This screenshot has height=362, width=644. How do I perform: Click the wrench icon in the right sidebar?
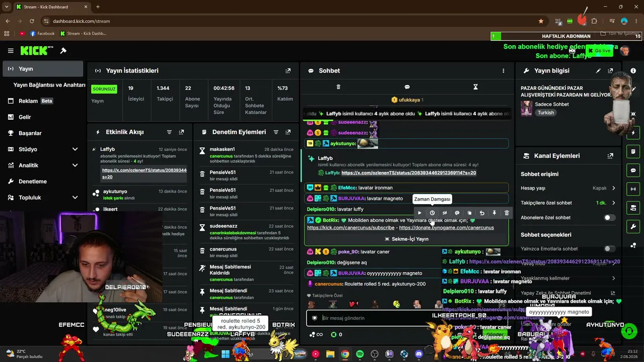pos(633,226)
